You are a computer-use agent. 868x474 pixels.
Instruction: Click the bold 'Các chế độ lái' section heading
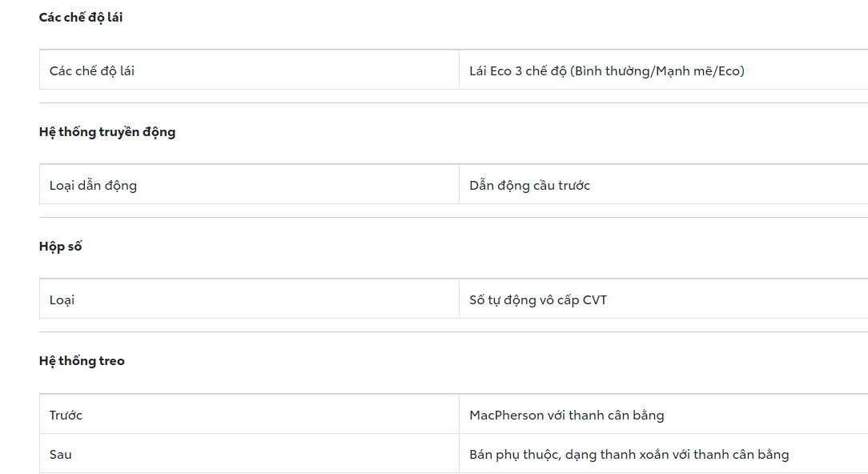(81, 18)
